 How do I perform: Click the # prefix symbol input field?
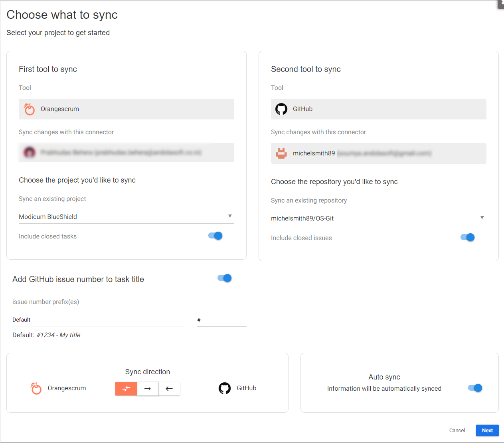tap(222, 320)
